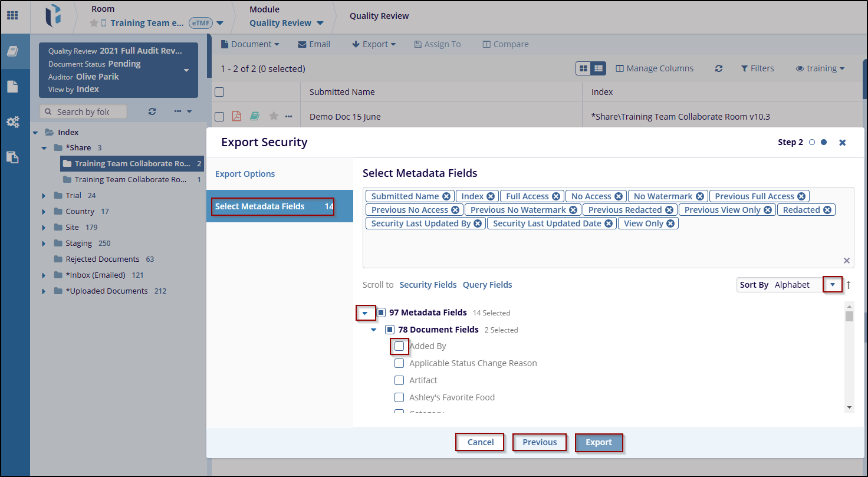This screenshot has height=477, width=868.
Task: Toggle the 78 Document Fields checkbox
Action: [390, 330]
